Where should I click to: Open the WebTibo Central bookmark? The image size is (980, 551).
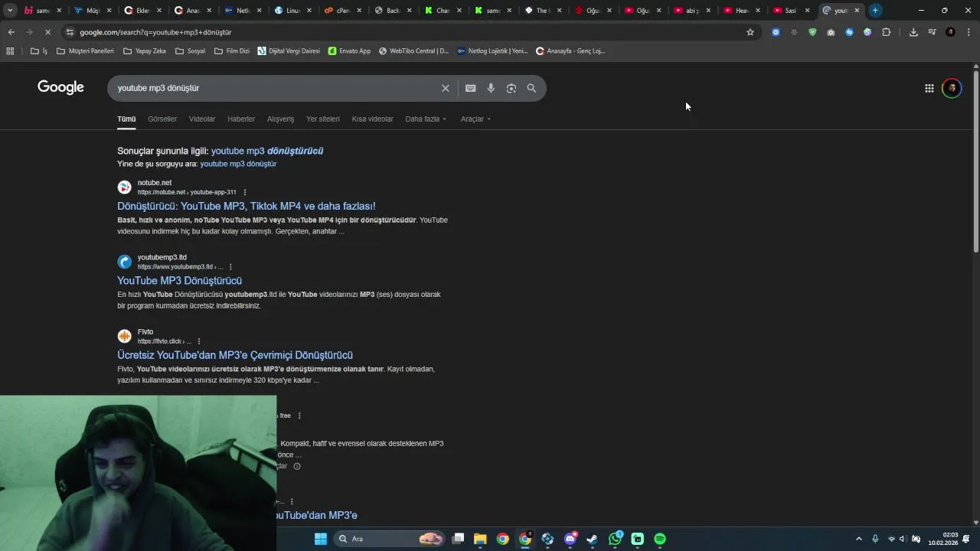(x=413, y=51)
